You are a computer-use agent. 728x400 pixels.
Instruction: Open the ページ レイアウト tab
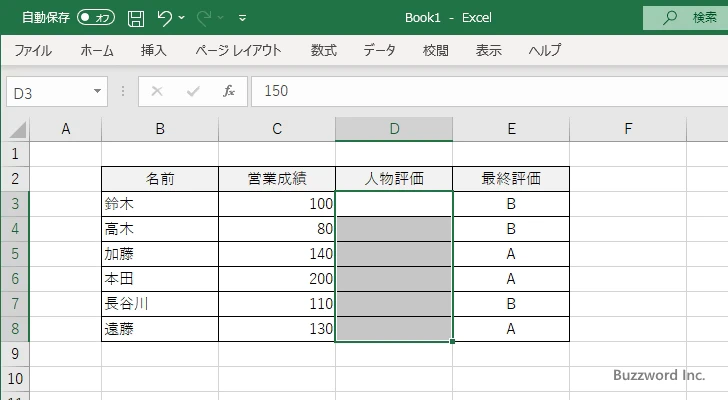pos(238,50)
